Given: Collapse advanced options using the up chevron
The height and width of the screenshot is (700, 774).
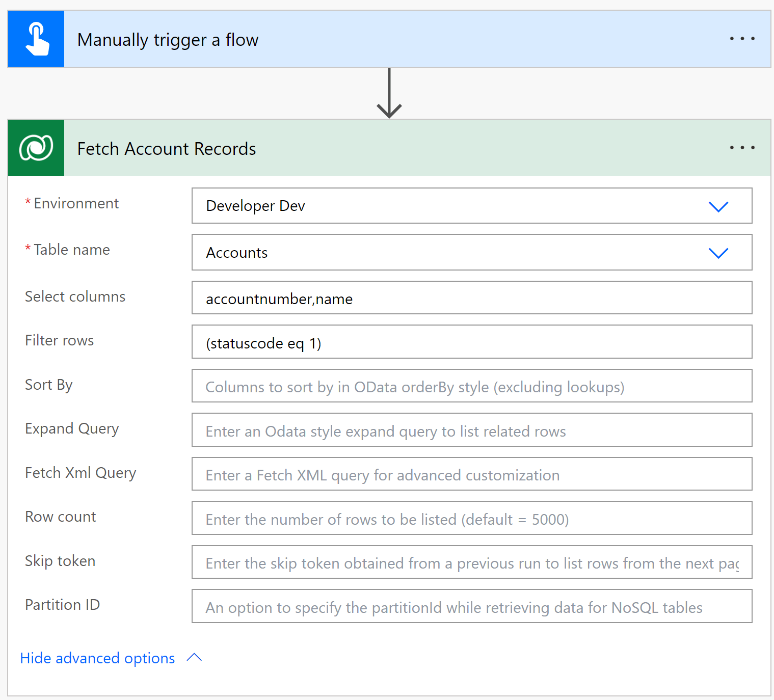Looking at the screenshot, I should pos(195,657).
